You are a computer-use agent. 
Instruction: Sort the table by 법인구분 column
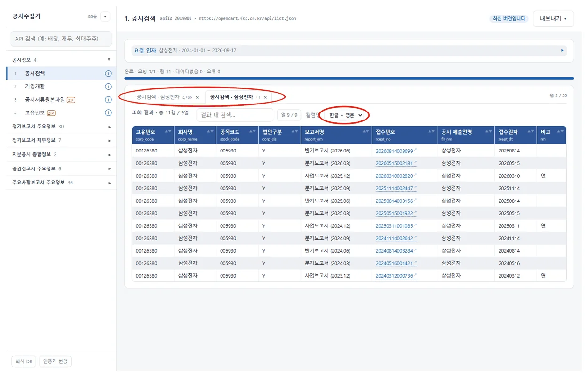(x=295, y=132)
